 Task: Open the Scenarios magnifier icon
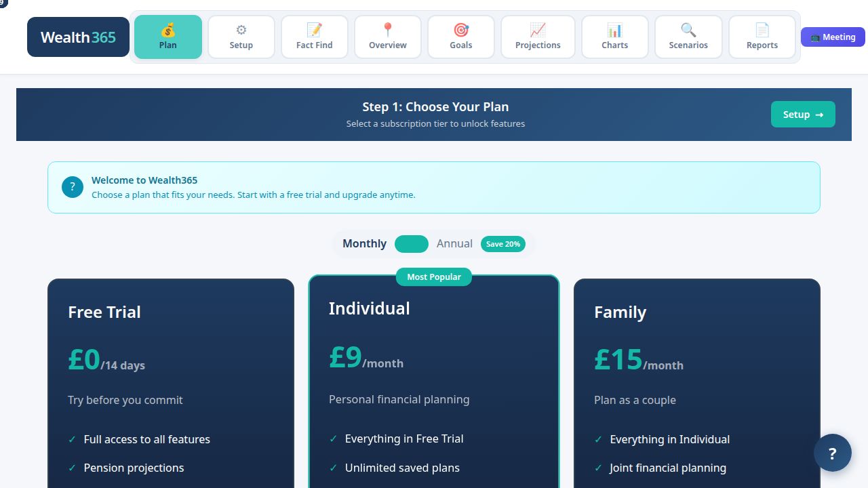click(x=688, y=30)
